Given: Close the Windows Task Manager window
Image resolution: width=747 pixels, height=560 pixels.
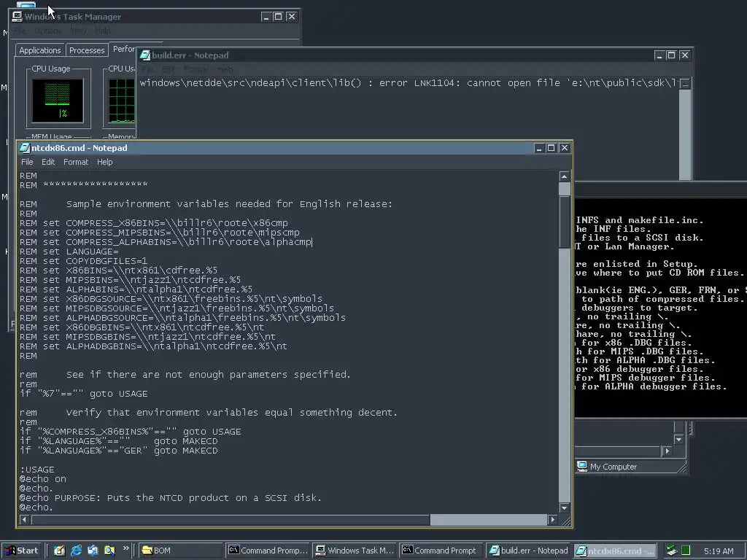Looking at the screenshot, I should point(292,17).
